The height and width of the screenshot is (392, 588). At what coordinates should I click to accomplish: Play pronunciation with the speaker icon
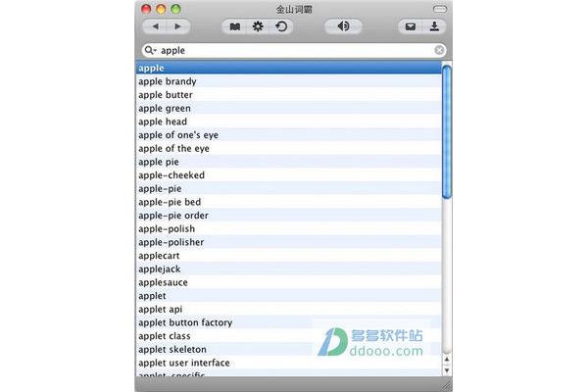coord(343,26)
